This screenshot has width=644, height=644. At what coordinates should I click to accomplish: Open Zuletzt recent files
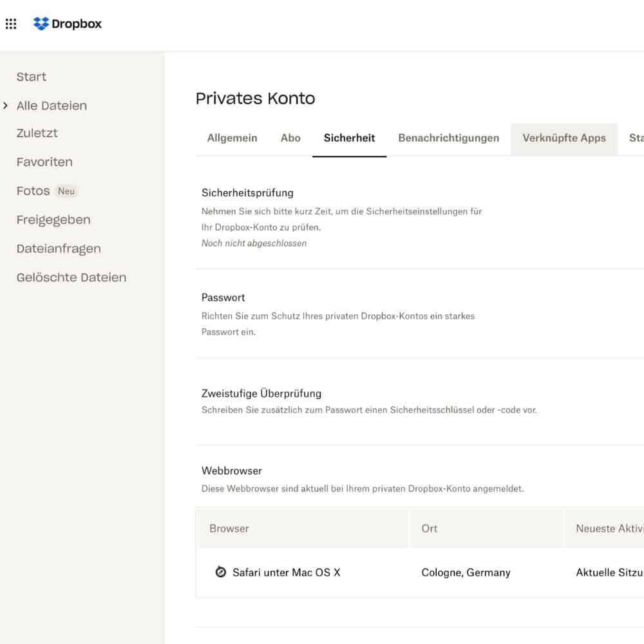coord(37,133)
